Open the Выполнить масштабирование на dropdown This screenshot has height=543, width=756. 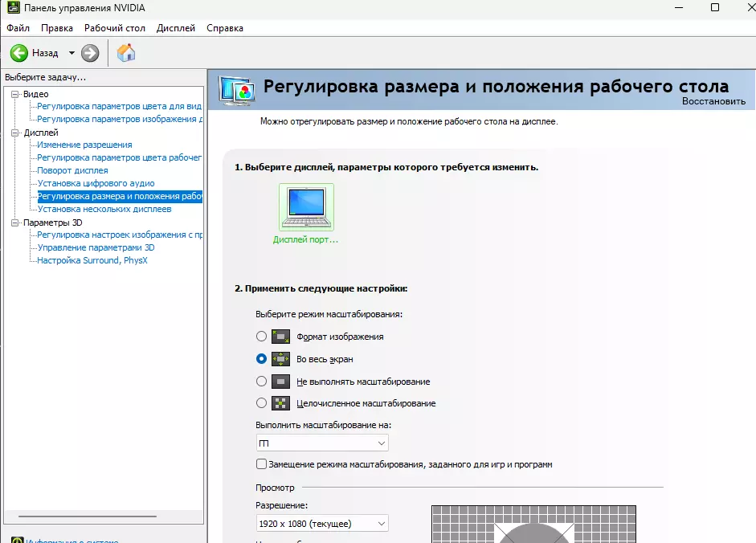point(322,443)
